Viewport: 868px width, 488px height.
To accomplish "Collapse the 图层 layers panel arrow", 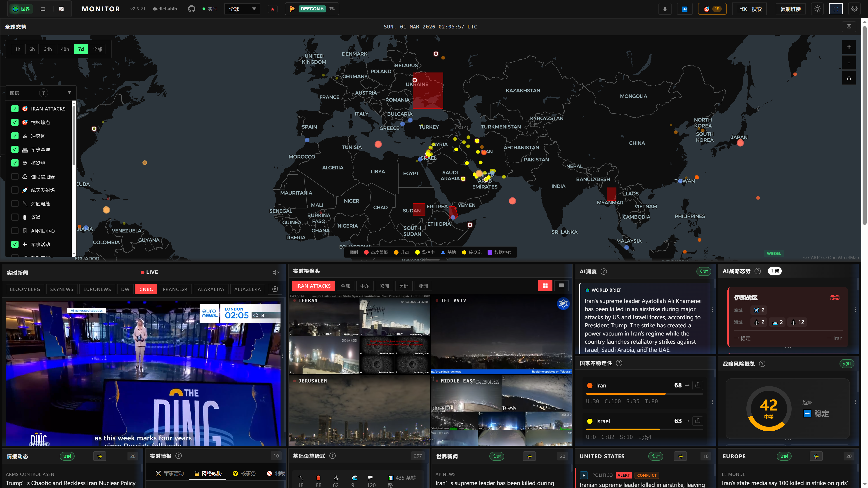I will pos(69,93).
